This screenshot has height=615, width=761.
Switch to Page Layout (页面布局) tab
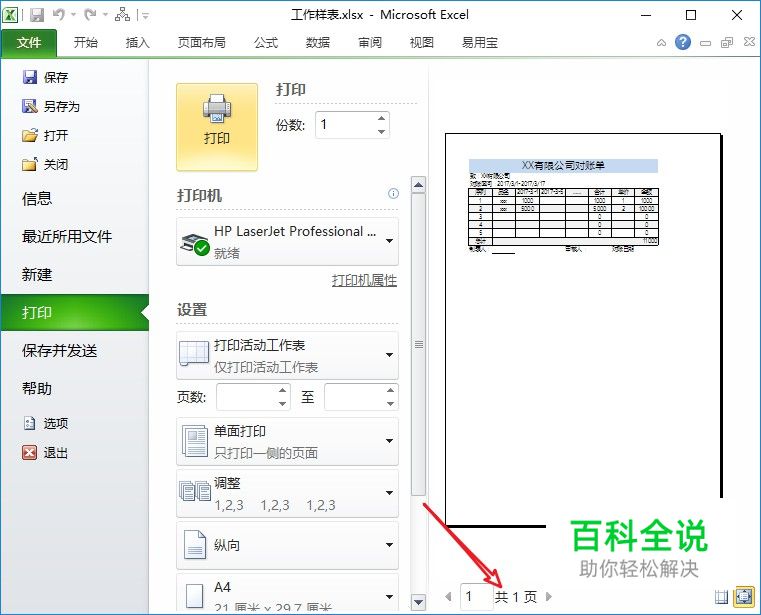click(x=202, y=43)
